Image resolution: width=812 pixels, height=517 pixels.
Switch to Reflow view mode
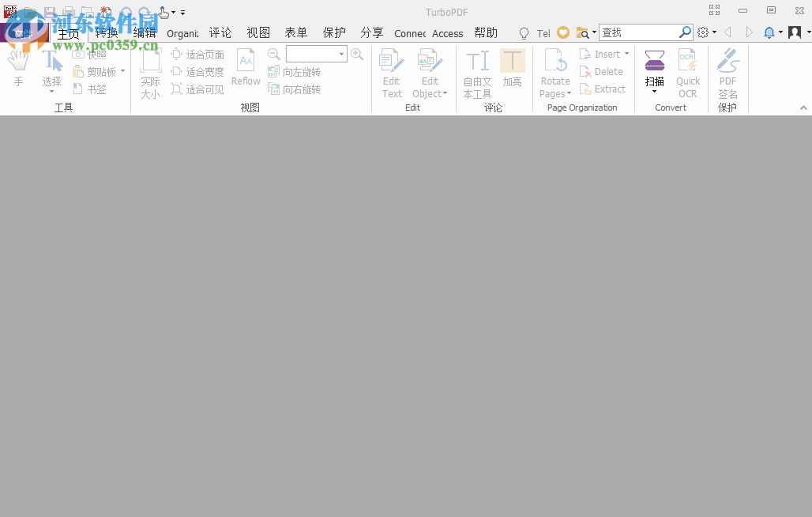(245, 67)
